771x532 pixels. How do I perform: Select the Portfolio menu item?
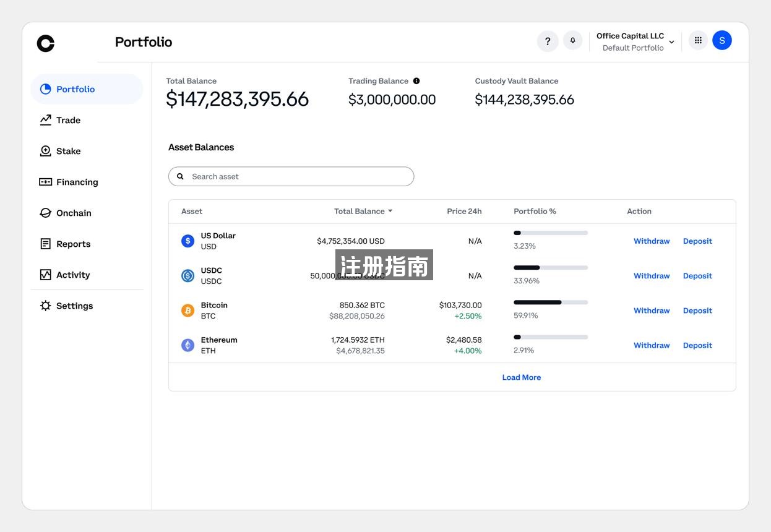(x=87, y=89)
